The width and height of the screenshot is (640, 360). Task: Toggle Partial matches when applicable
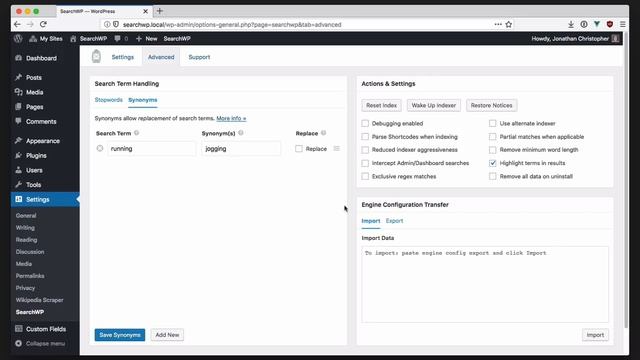tap(493, 137)
